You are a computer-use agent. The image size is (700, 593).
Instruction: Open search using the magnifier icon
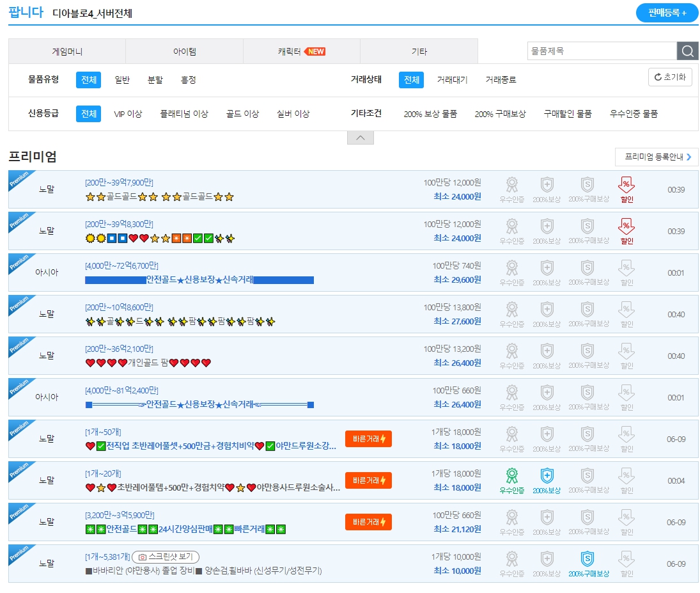tap(688, 51)
